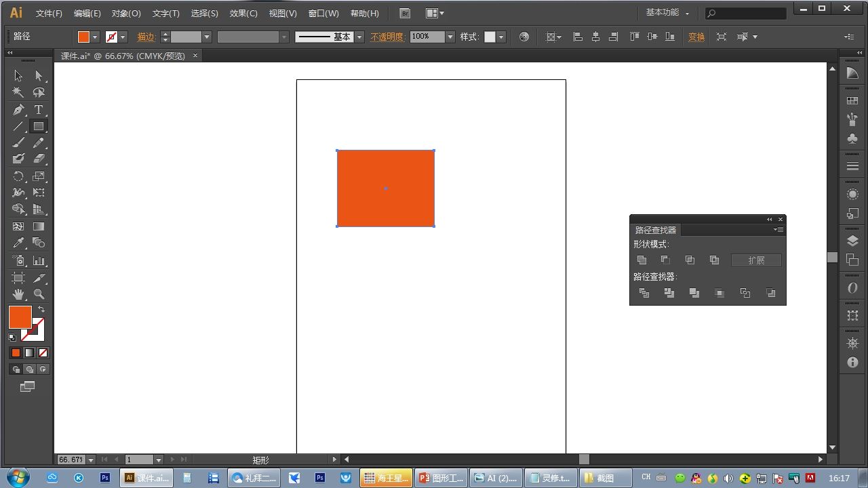Click the orange fill color swatch in toolbox

19,317
